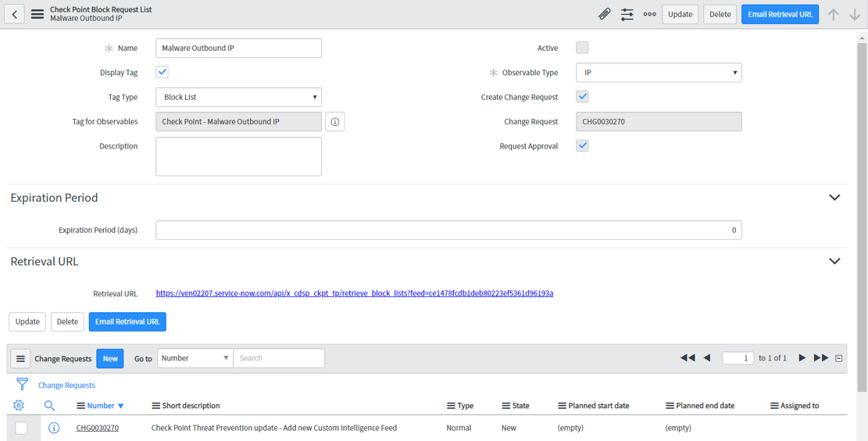Click Email Retrieval URL in header
Image resolution: width=868 pixels, height=441 pixels.
(780, 14)
